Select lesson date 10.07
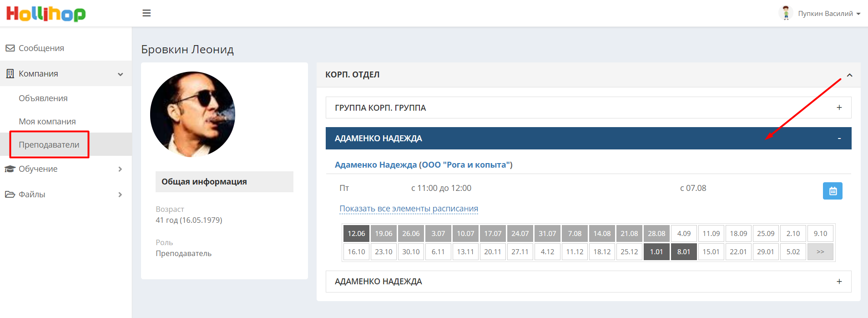The height and width of the screenshot is (318, 868). tap(465, 234)
